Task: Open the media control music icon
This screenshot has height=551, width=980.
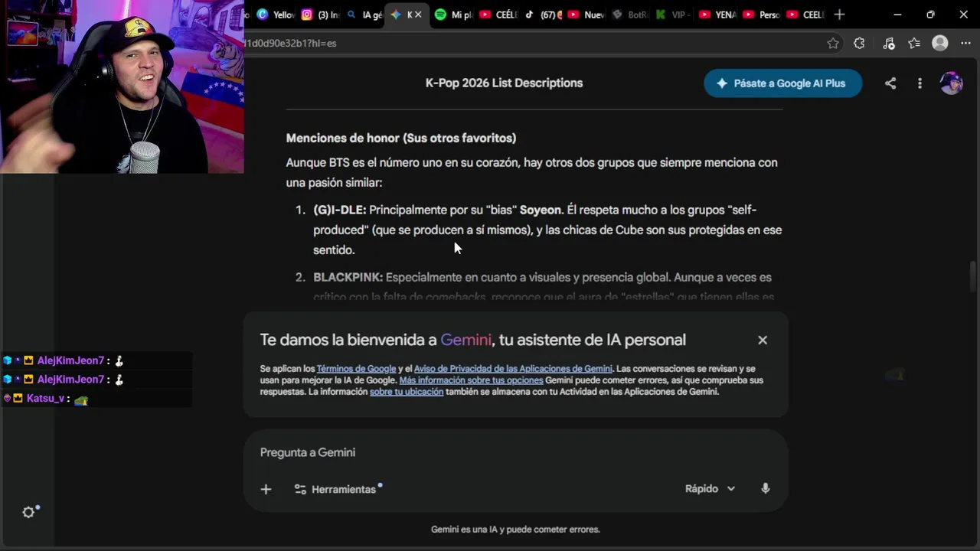Action: (x=888, y=44)
